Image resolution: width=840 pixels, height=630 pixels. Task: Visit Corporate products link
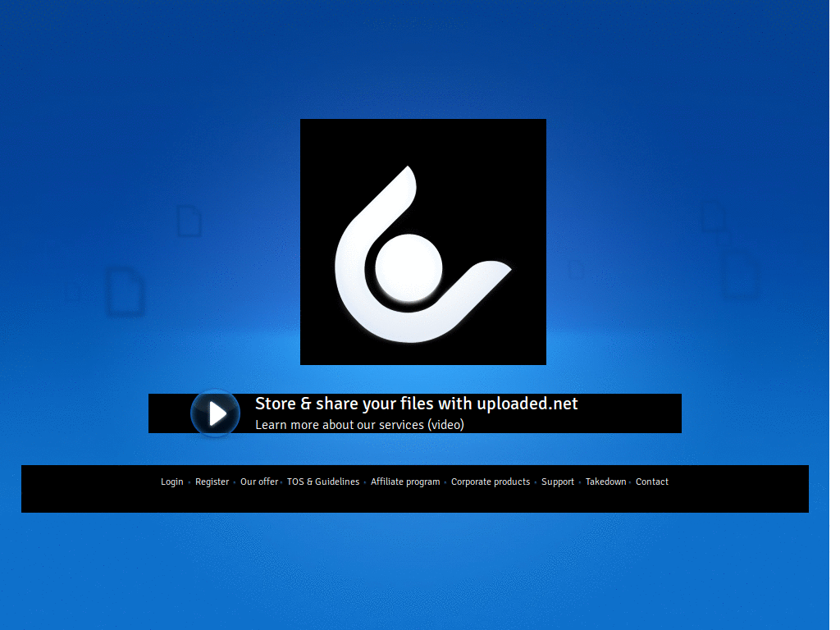tap(491, 482)
